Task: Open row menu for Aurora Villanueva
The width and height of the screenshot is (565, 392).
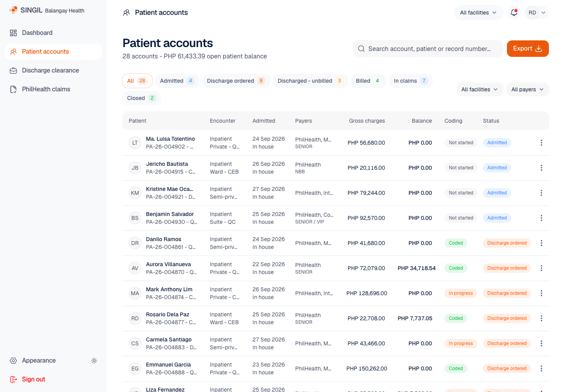Action: coord(541,268)
